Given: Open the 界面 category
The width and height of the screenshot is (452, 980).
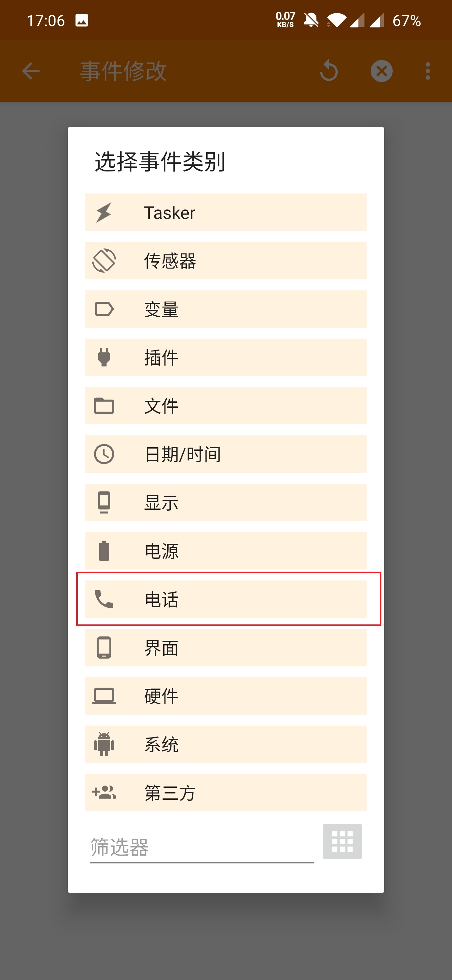Looking at the screenshot, I should click(x=226, y=647).
